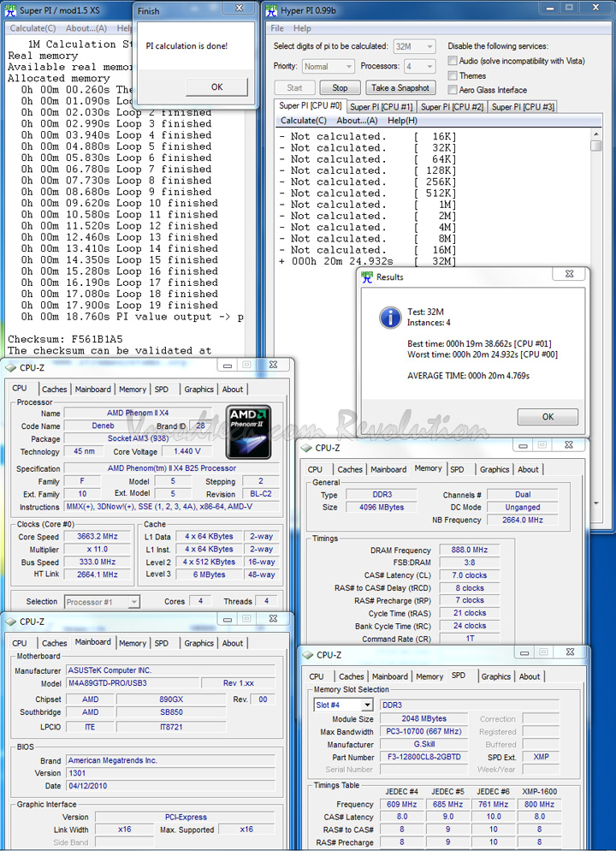The height and width of the screenshot is (851, 616).
Task: Open Memory tab in CPU-Z Mainboard window
Action: (x=133, y=643)
